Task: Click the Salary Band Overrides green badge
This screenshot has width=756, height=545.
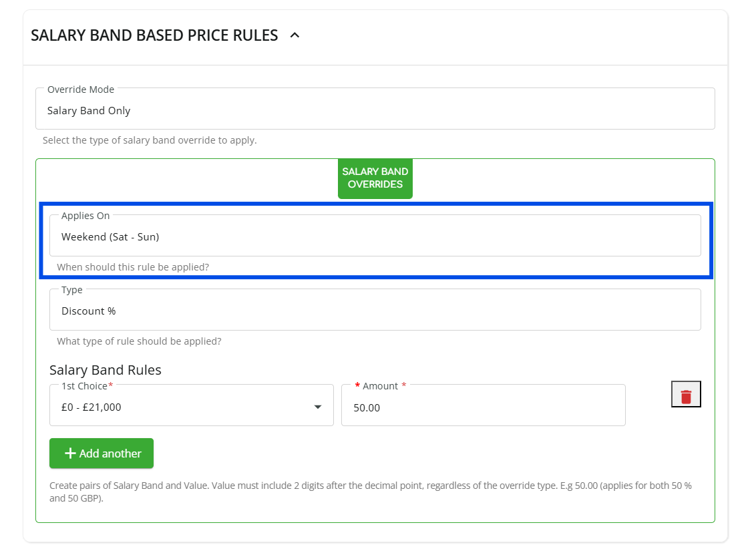Action: pos(375,178)
